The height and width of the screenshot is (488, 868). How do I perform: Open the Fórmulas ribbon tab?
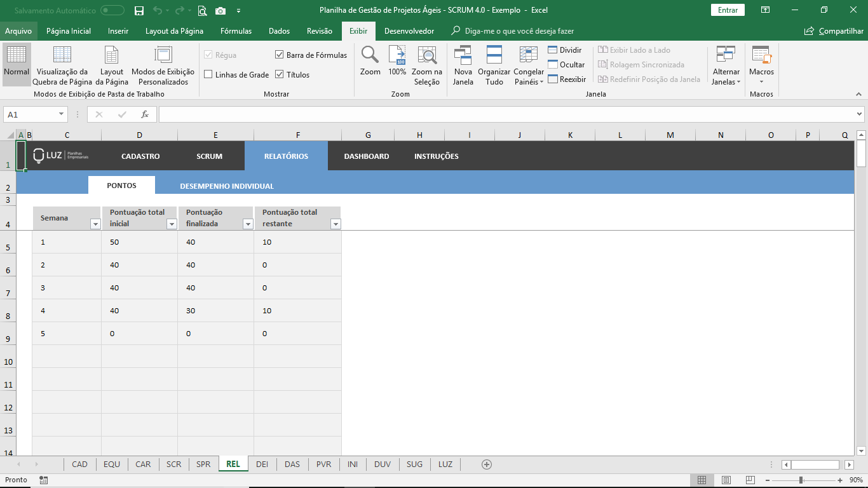pos(236,31)
